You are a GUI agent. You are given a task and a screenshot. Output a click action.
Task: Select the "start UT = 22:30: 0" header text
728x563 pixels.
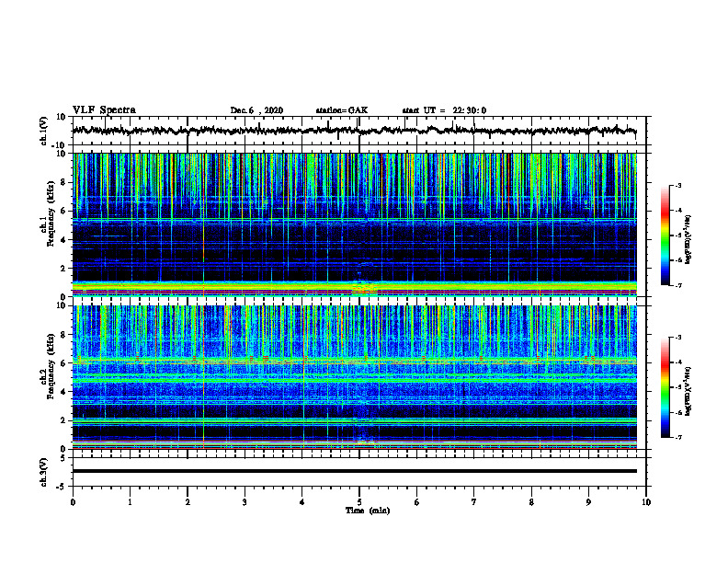[444, 110]
